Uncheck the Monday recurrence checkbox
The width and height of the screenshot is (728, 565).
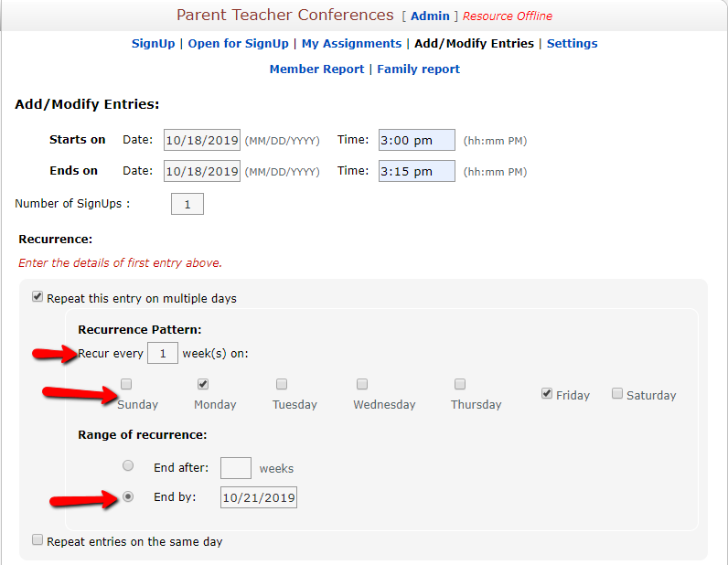coord(203,384)
